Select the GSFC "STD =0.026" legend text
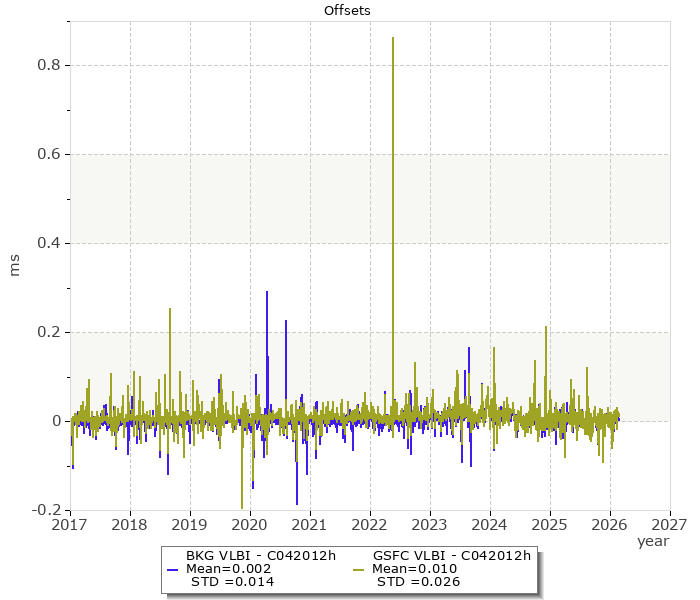The width and height of the screenshot is (700, 600). click(x=418, y=581)
